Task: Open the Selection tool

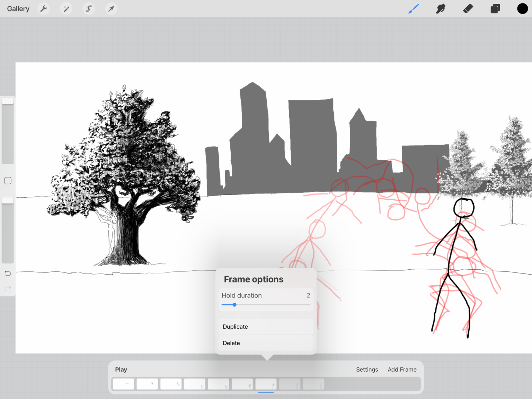Action: pyautogui.click(x=88, y=8)
